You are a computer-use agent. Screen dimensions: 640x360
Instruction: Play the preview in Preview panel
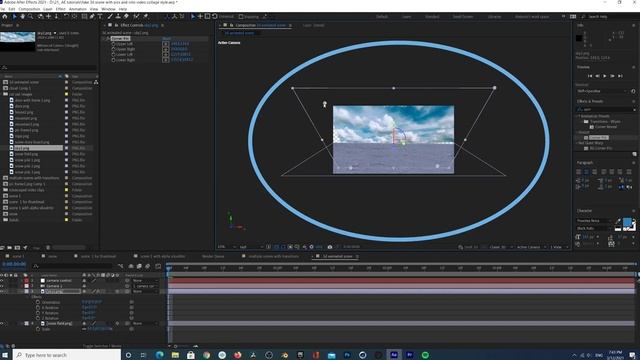pyautogui.click(x=605, y=76)
